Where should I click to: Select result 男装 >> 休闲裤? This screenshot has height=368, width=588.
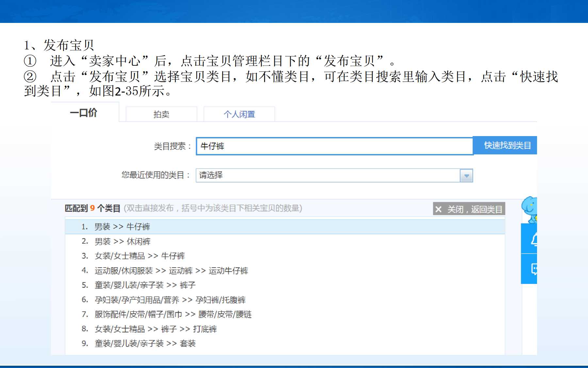pos(285,241)
